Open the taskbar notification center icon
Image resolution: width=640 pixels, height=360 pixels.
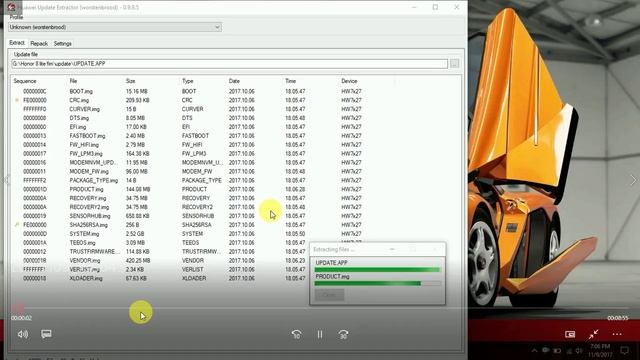(624, 351)
